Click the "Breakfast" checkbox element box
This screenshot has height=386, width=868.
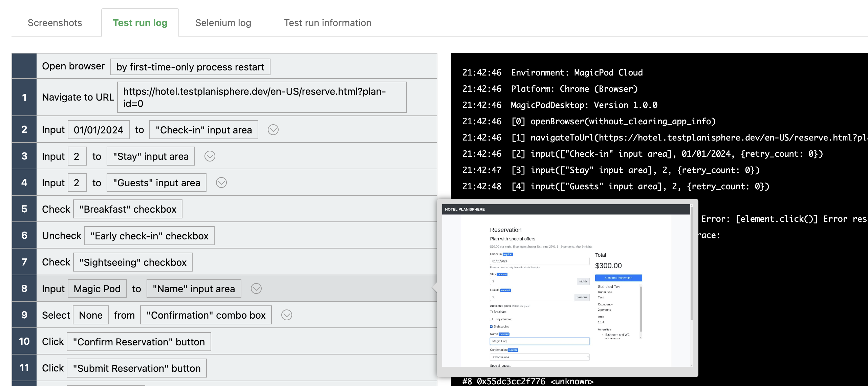click(x=128, y=209)
